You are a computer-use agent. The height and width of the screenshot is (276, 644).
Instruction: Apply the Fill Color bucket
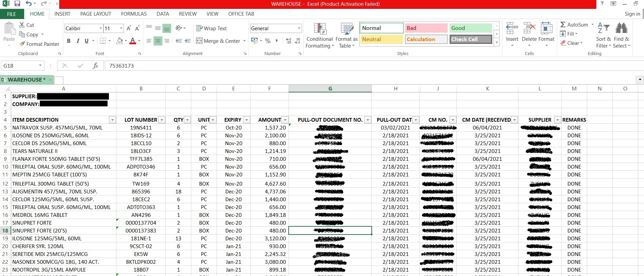pyautogui.click(x=119, y=41)
